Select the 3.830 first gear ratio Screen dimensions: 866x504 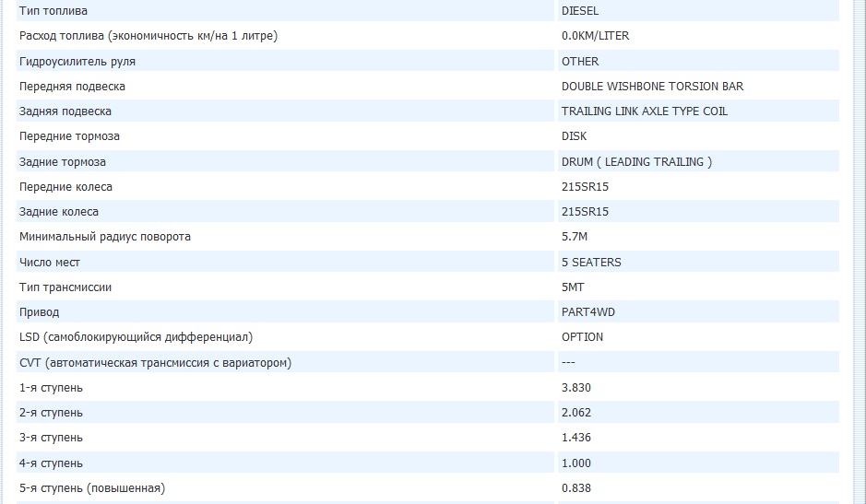pyautogui.click(x=576, y=388)
